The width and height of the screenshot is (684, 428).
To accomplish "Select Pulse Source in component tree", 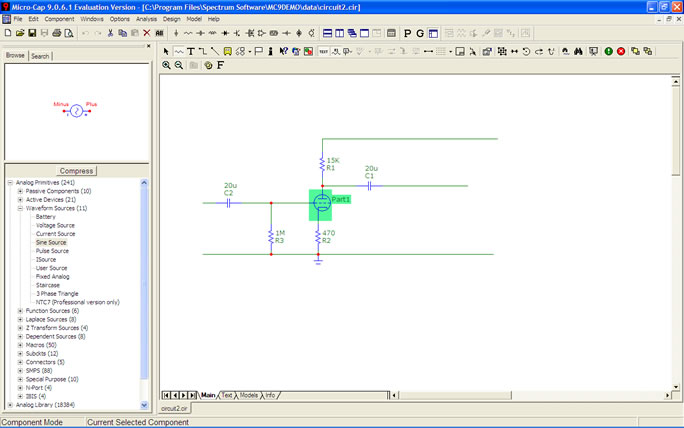I will (52, 251).
